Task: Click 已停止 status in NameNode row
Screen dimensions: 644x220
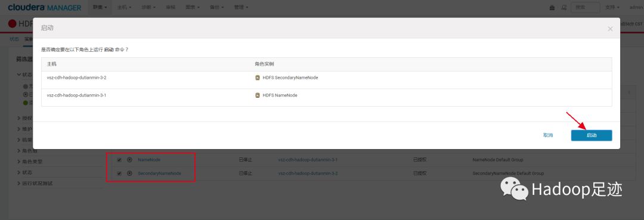Action: pos(245,160)
